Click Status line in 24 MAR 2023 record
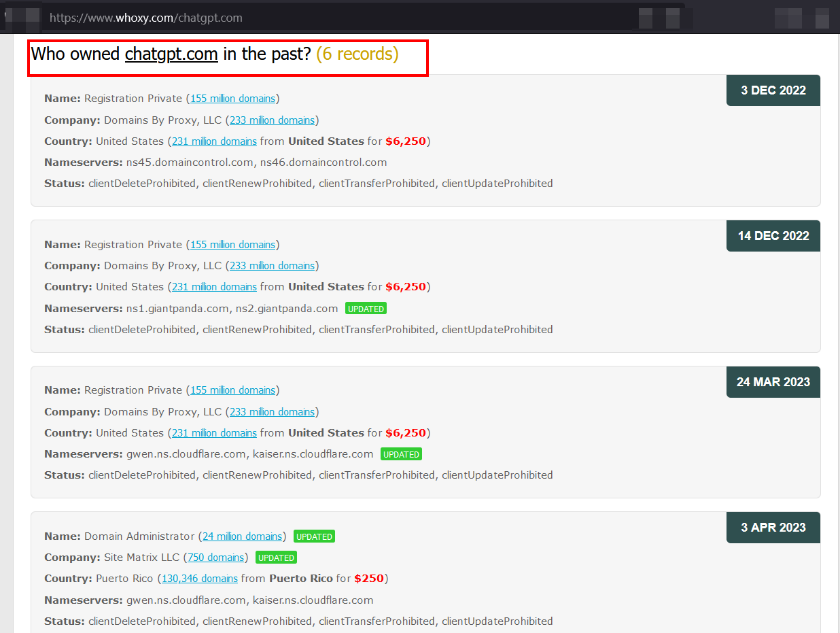840x633 pixels. pyautogui.click(x=298, y=475)
